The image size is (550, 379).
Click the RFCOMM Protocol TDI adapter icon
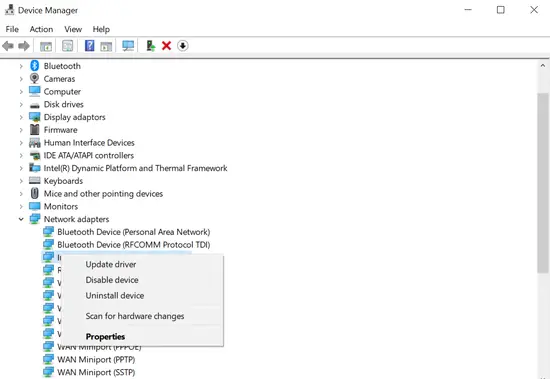48,244
